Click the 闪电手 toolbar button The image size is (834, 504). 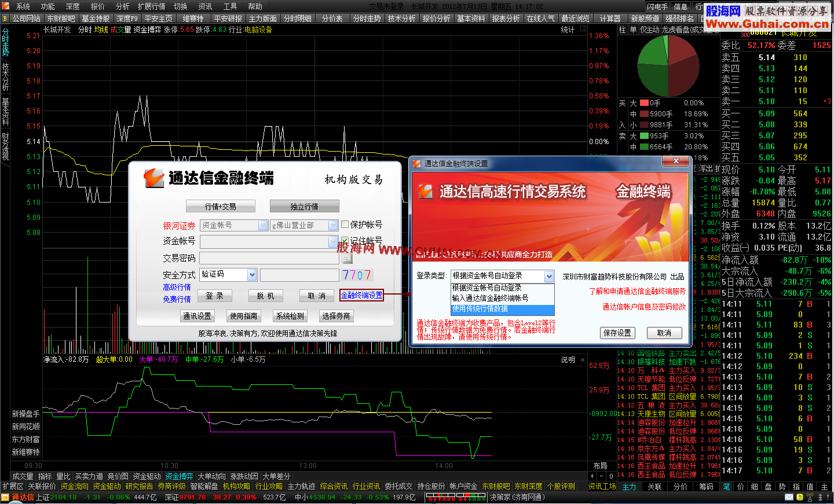coord(657,6)
